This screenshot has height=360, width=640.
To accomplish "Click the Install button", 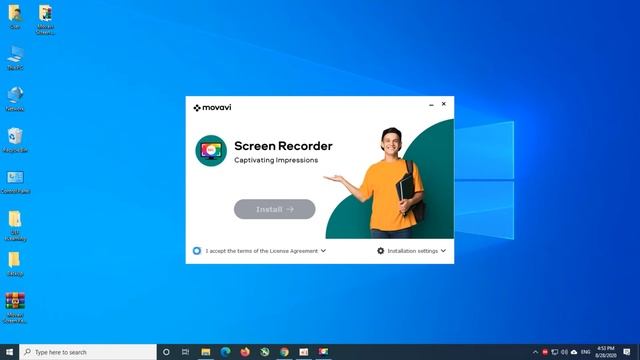I will tap(274, 209).
